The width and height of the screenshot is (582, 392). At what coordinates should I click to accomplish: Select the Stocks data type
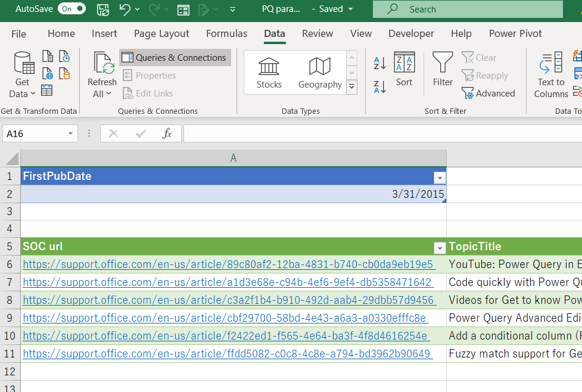pyautogui.click(x=269, y=73)
